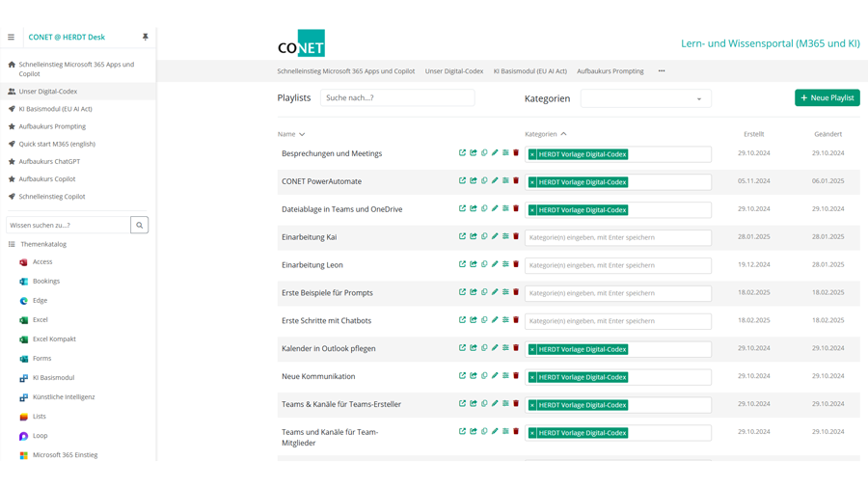Open the Kategorien filter dropdown

click(645, 98)
